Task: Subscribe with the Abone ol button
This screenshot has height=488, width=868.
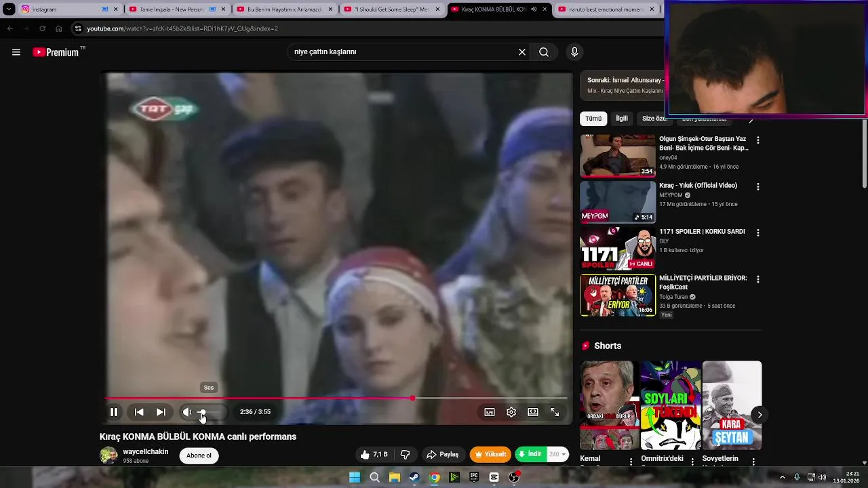Action: [x=199, y=455]
